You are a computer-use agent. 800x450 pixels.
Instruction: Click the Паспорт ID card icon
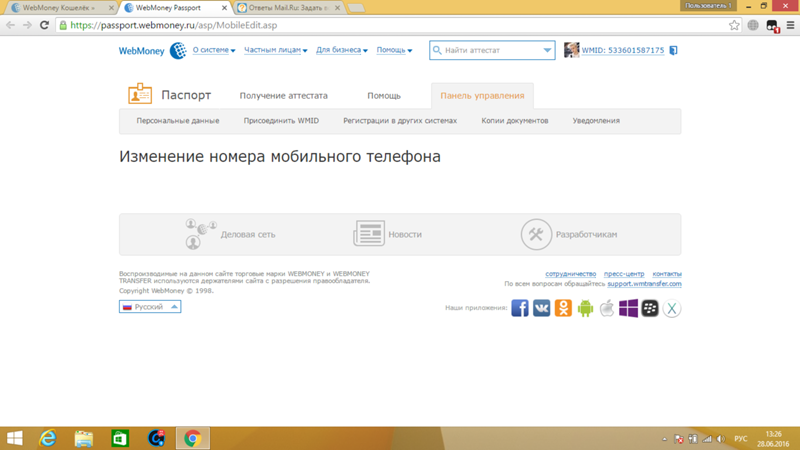point(140,94)
